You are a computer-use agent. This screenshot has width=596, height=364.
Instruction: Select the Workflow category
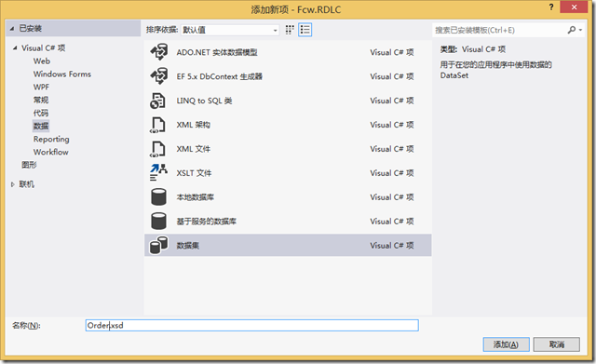coord(50,152)
